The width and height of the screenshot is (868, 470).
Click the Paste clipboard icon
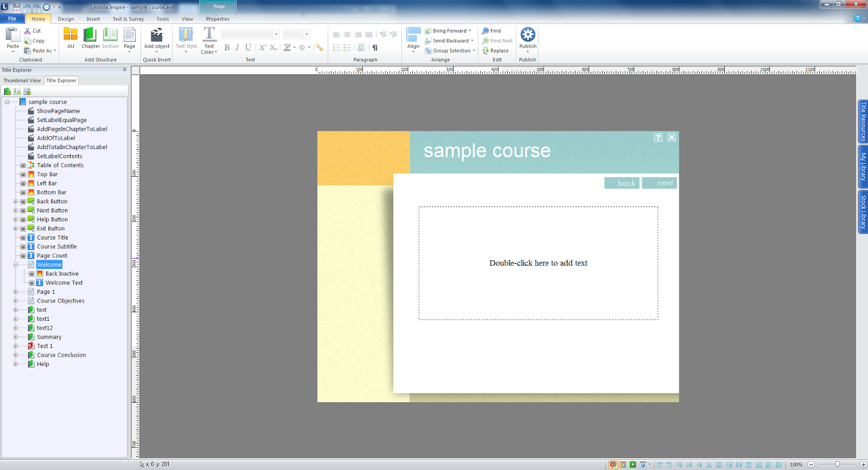point(12,35)
